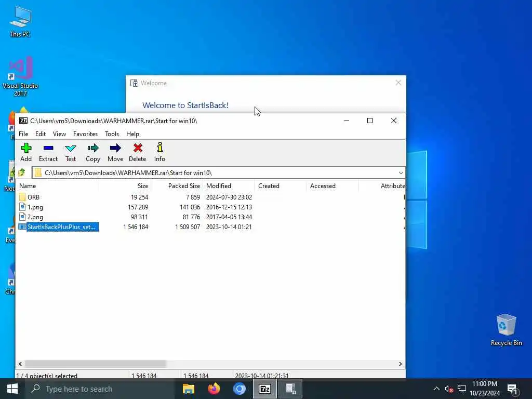This screenshot has height=399, width=532.
Task: Click the scroll left arrow
Action: (20, 364)
